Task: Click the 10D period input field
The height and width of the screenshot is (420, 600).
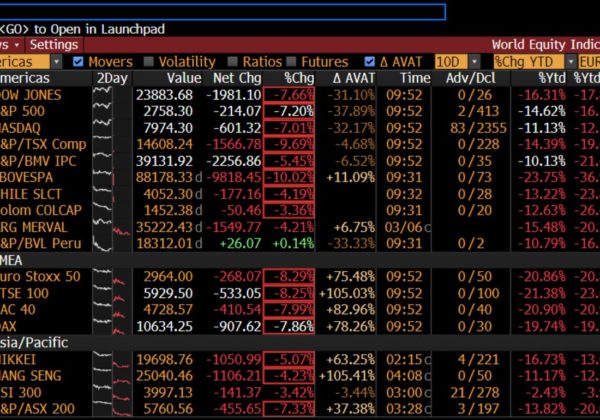Action: pyautogui.click(x=451, y=62)
